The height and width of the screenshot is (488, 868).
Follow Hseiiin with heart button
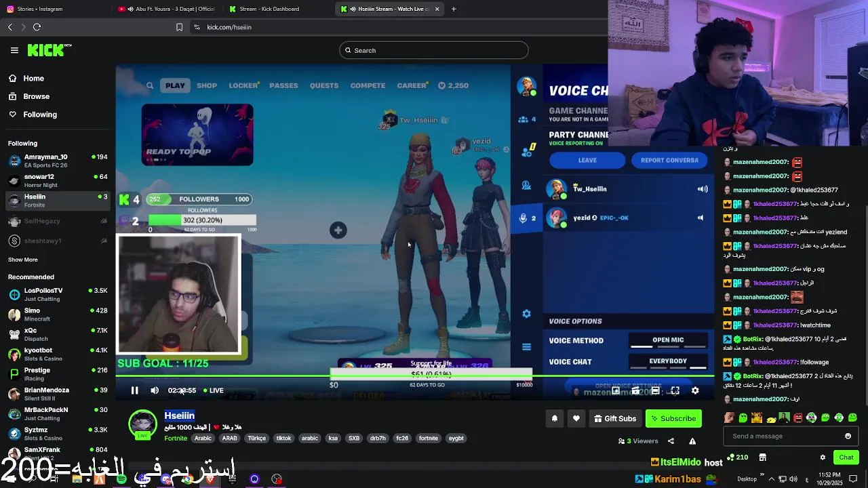pos(576,419)
